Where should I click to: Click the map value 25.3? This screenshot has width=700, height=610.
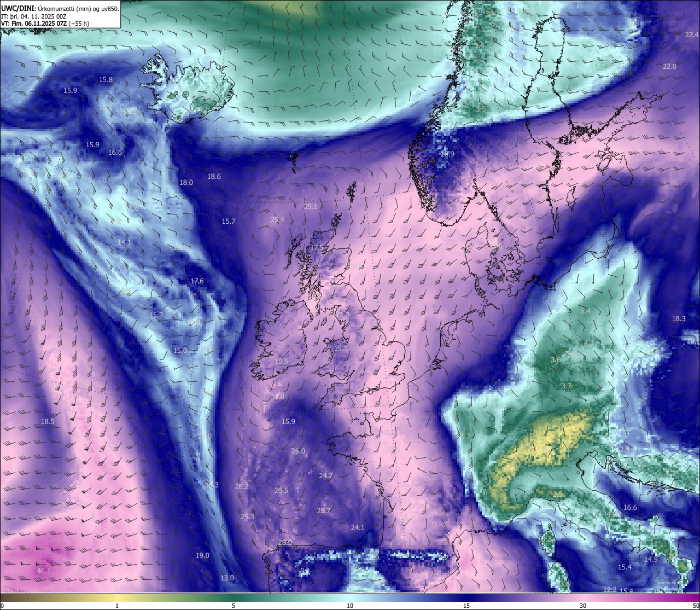247,517
